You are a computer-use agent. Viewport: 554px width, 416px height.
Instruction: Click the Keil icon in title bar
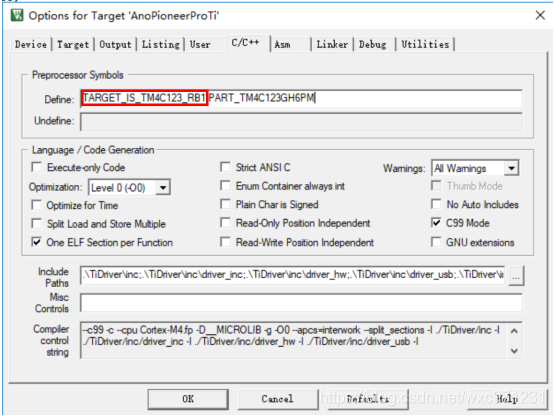coord(17,15)
